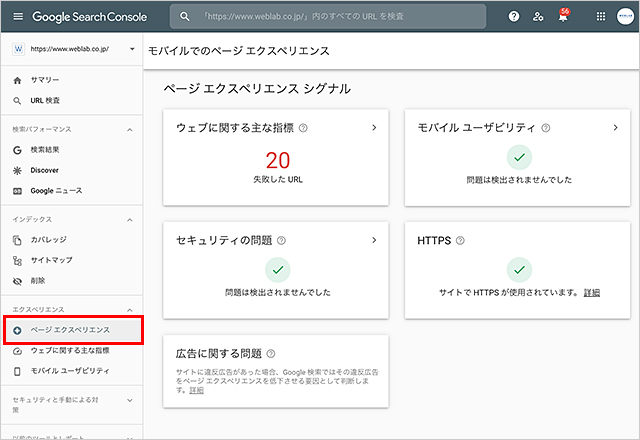Screen dimensions: 640x440
Task: Click the asterisk icon beside Discover
Action: click(x=17, y=171)
